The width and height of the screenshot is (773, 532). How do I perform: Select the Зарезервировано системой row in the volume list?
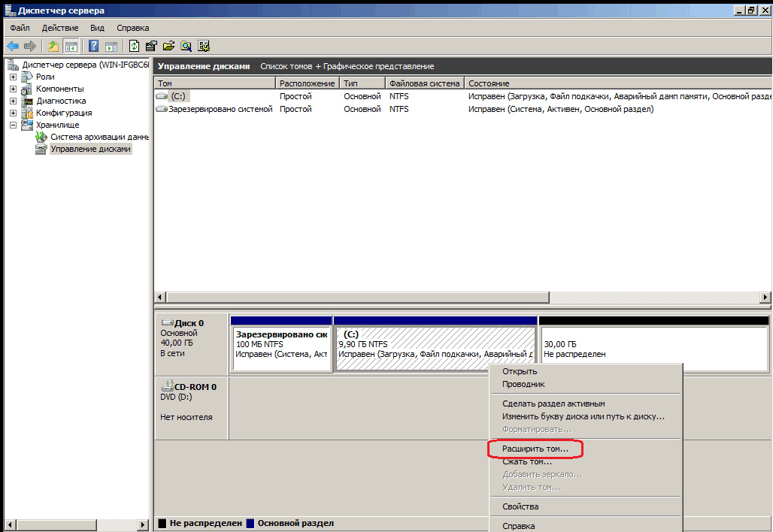(x=463, y=110)
